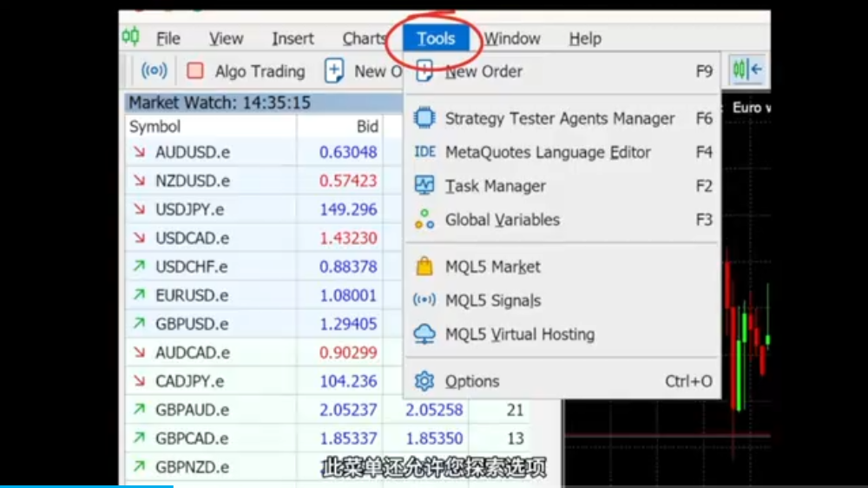Open MQL5 Market
This screenshot has height=488, width=868.
pyautogui.click(x=562, y=267)
